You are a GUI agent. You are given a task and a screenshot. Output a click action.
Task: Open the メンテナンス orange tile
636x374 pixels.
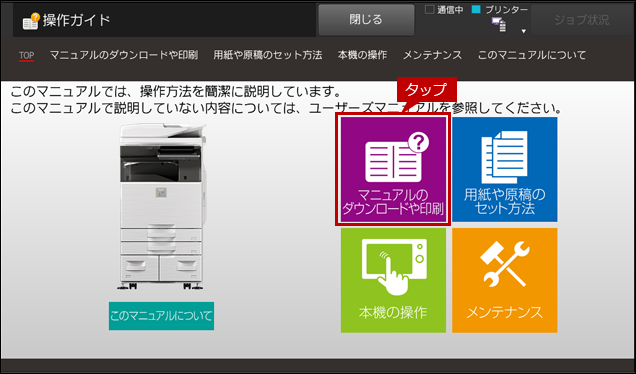tap(505, 280)
